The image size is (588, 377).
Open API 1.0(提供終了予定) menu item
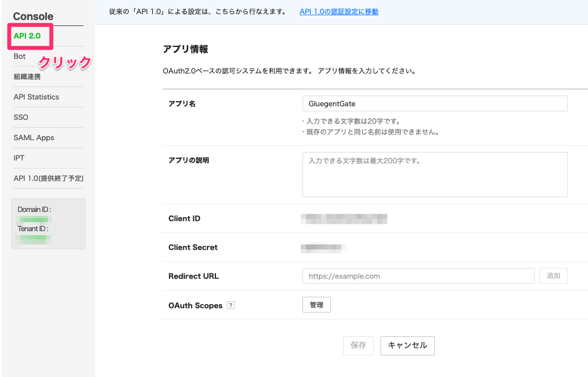49,179
